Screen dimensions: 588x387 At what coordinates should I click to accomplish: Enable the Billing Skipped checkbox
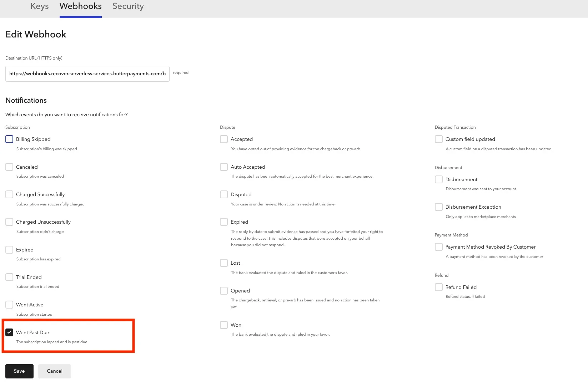click(x=9, y=139)
